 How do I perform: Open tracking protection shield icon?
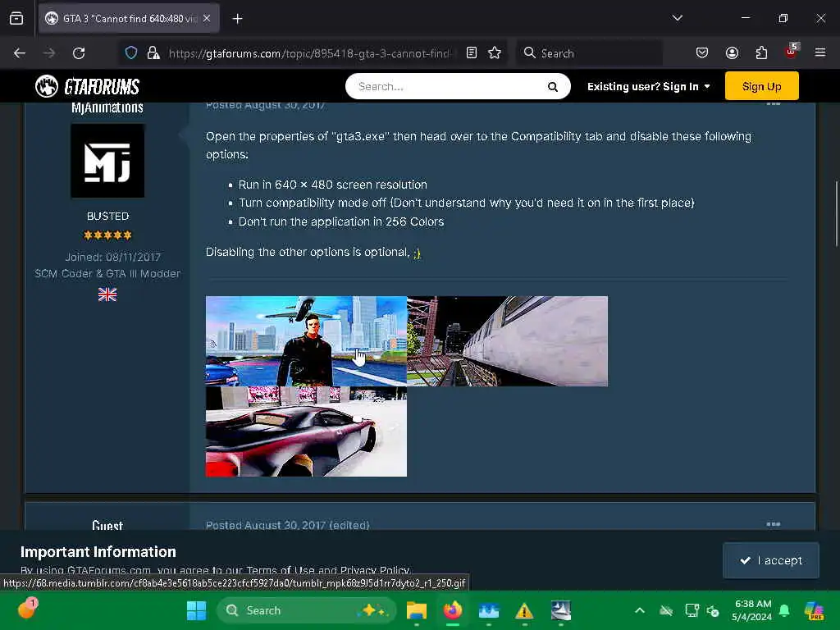(x=131, y=52)
